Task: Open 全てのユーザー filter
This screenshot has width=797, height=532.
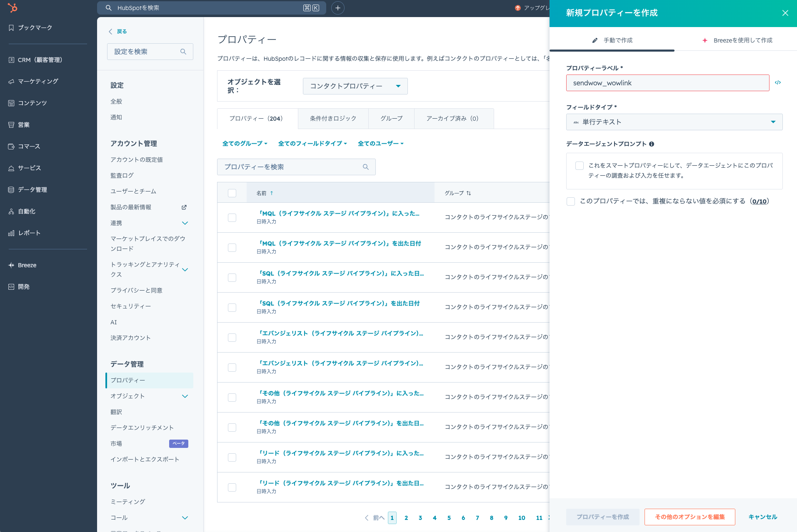Action: [x=381, y=144]
